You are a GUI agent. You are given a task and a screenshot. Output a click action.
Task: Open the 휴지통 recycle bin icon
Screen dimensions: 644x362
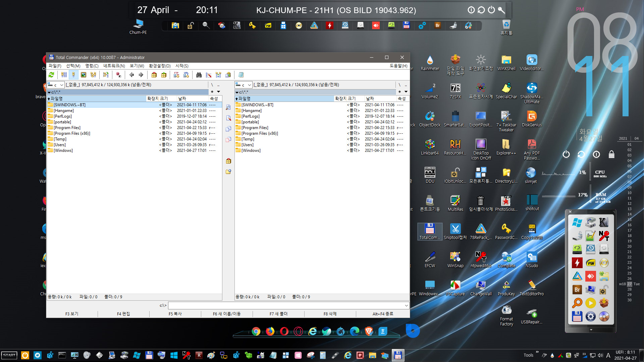pos(506,27)
